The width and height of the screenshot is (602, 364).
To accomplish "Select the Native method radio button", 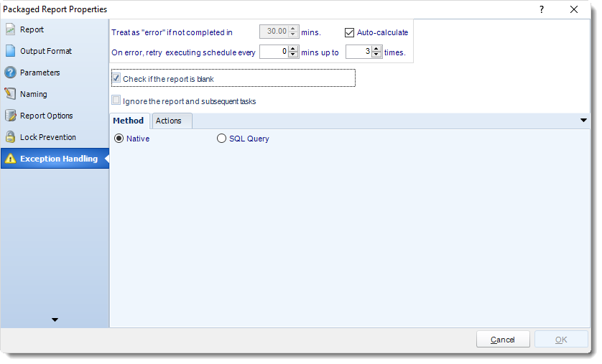I will point(119,139).
